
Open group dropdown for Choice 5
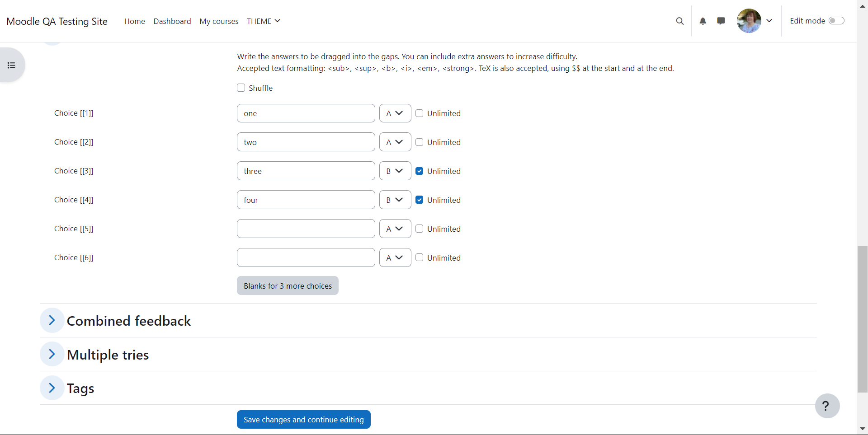(x=395, y=229)
